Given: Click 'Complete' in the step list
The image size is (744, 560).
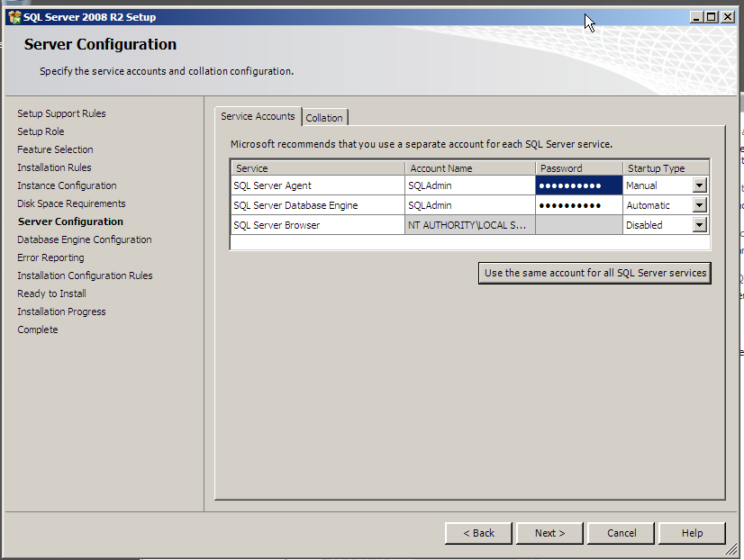Looking at the screenshot, I should (38, 330).
